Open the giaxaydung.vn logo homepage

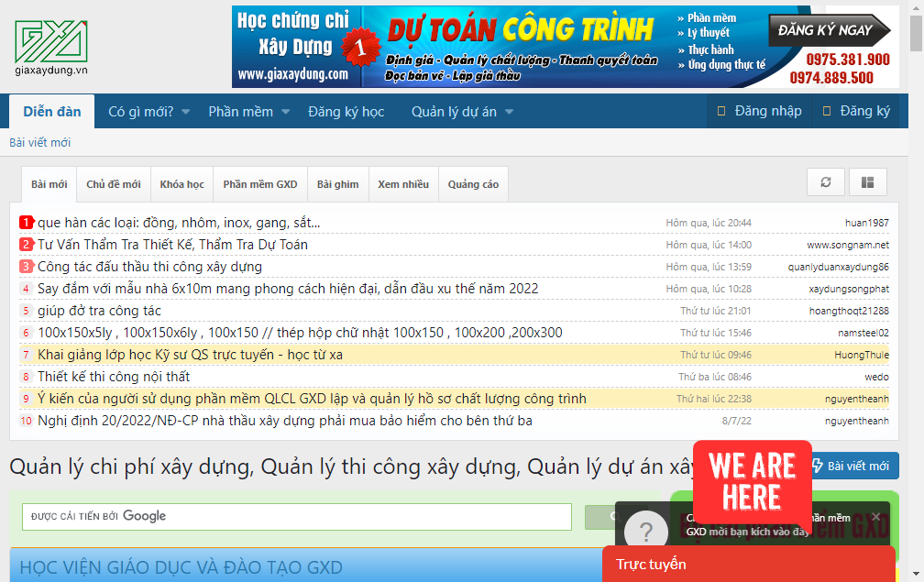(x=51, y=48)
